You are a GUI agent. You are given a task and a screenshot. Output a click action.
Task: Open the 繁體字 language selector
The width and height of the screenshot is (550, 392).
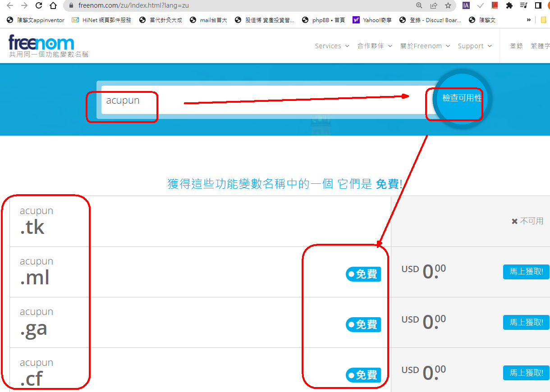click(540, 46)
